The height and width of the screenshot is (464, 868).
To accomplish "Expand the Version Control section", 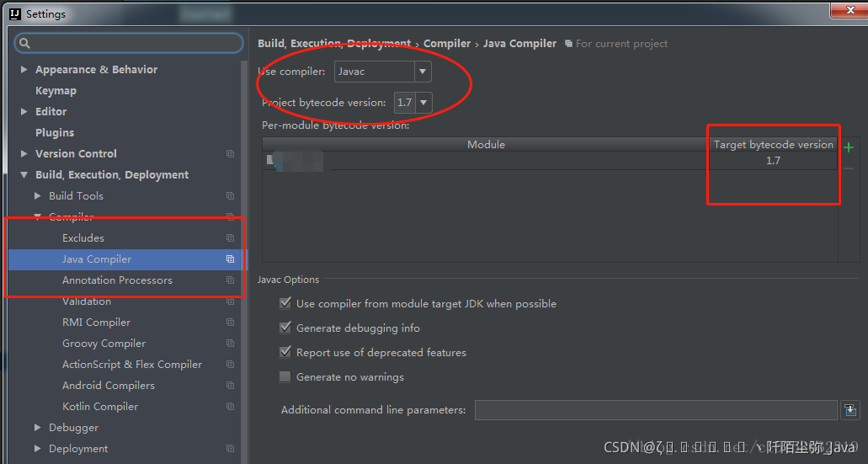I will point(24,153).
